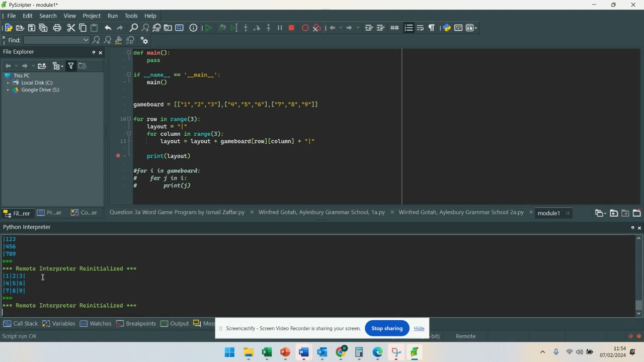Redo the last edit
The width and height of the screenshot is (644, 362).
[120, 28]
